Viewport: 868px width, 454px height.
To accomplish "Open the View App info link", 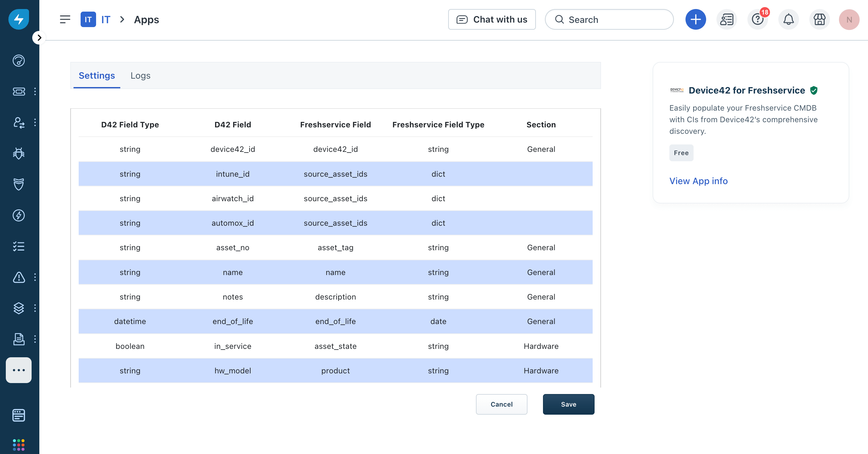I will tap(698, 181).
